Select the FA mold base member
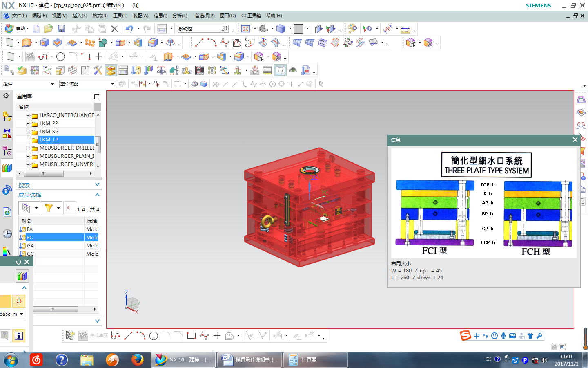This screenshot has width=588, height=368. coord(30,229)
